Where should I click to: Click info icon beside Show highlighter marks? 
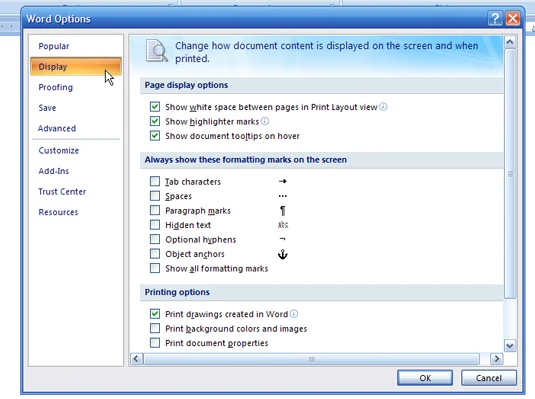265,121
